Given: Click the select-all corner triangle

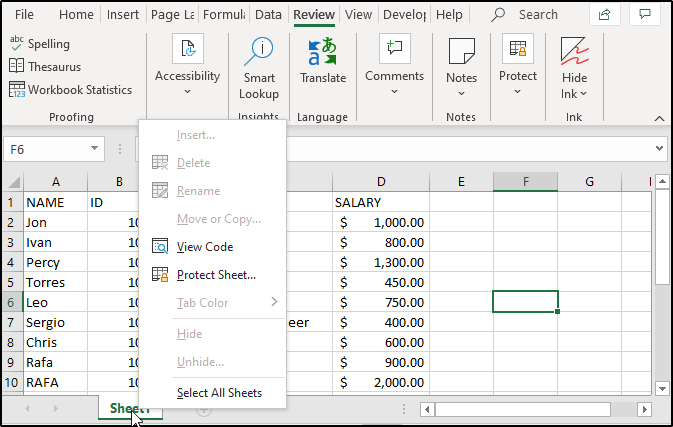Looking at the screenshot, I should pyautogui.click(x=13, y=182).
